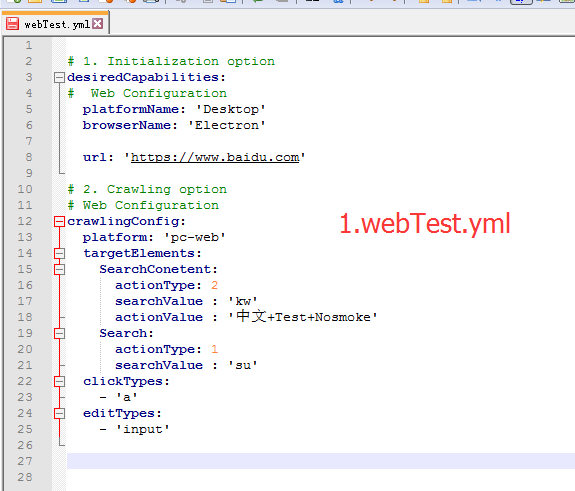Image resolution: width=575 pixels, height=491 pixels.
Task: Click the '# 1. Initialization option' comment
Action: 171,61
